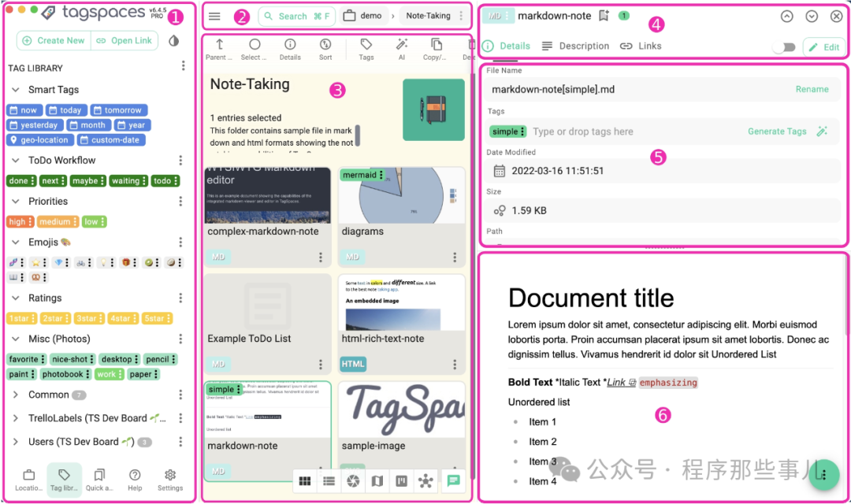Click Generate Tags magic wand icon
This screenshot has height=504, width=851.
[x=822, y=132]
